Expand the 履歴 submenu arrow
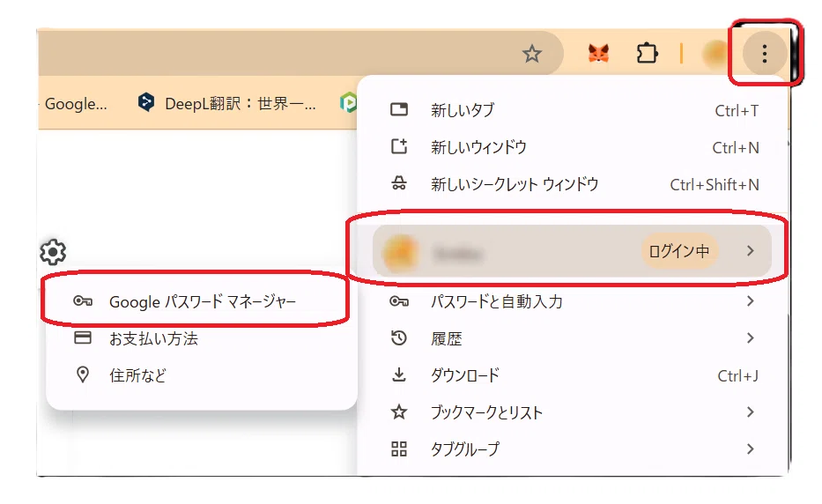The width and height of the screenshot is (822, 504). (x=750, y=338)
